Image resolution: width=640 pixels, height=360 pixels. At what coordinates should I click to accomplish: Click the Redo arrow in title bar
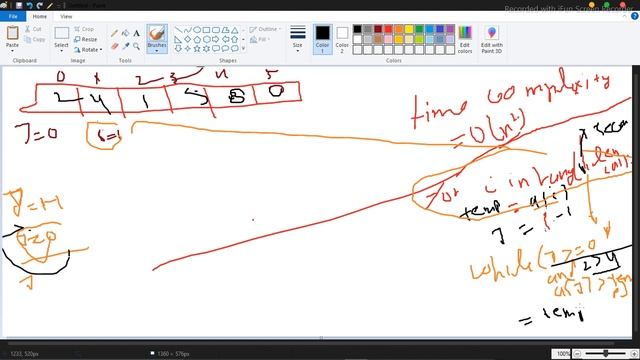pyautogui.click(x=40, y=5)
